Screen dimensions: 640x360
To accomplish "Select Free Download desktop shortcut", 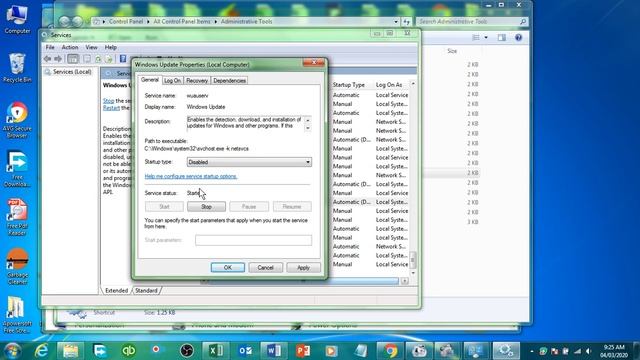I will (x=17, y=169).
